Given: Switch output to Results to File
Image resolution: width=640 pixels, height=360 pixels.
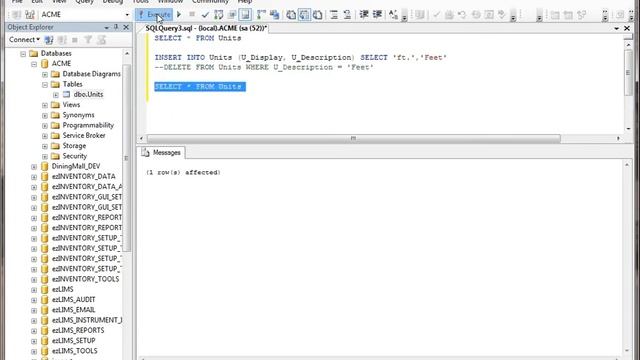Looking at the screenshot, I should [x=318, y=15].
